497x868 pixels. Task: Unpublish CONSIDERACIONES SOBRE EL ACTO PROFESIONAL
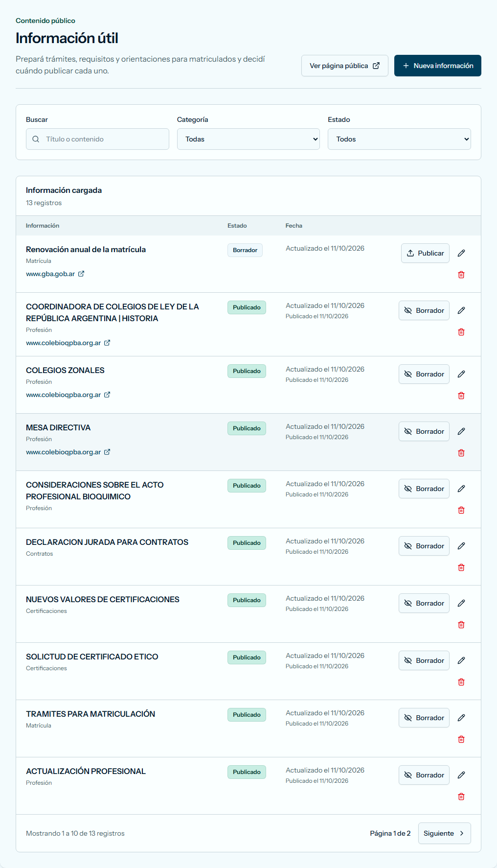(x=424, y=489)
